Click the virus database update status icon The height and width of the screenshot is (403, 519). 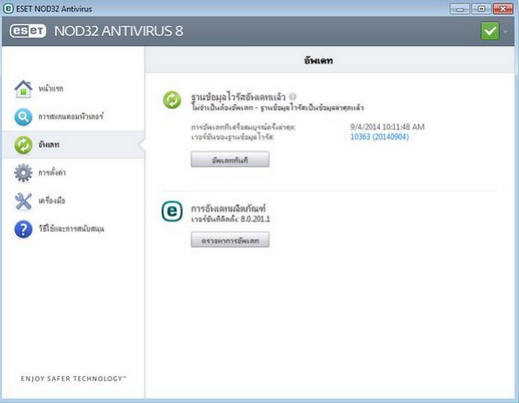point(172,100)
